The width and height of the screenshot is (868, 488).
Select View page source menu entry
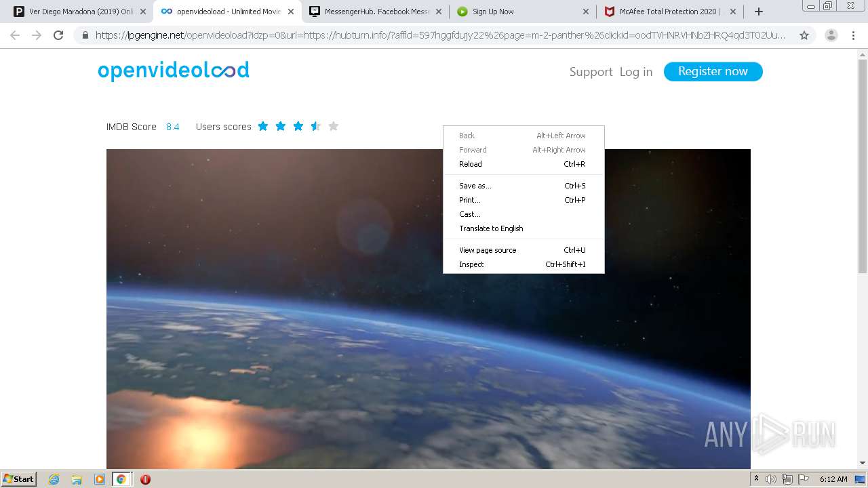click(x=524, y=250)
